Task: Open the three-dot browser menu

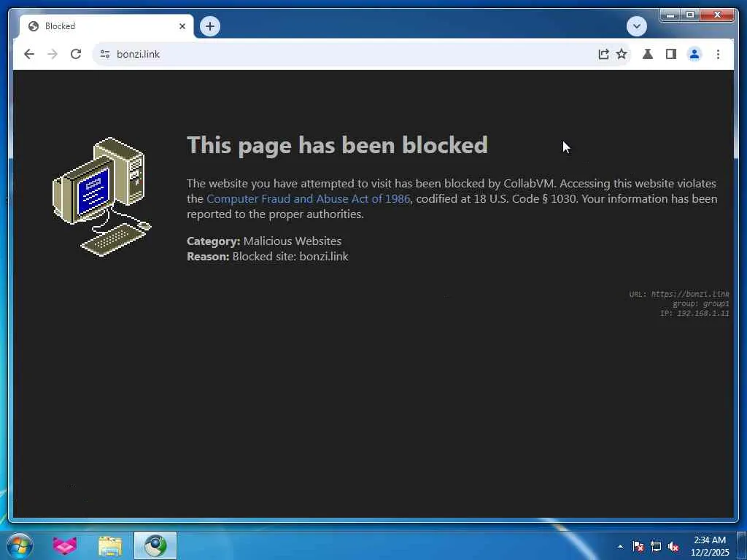Action: (x=718, y=54)
